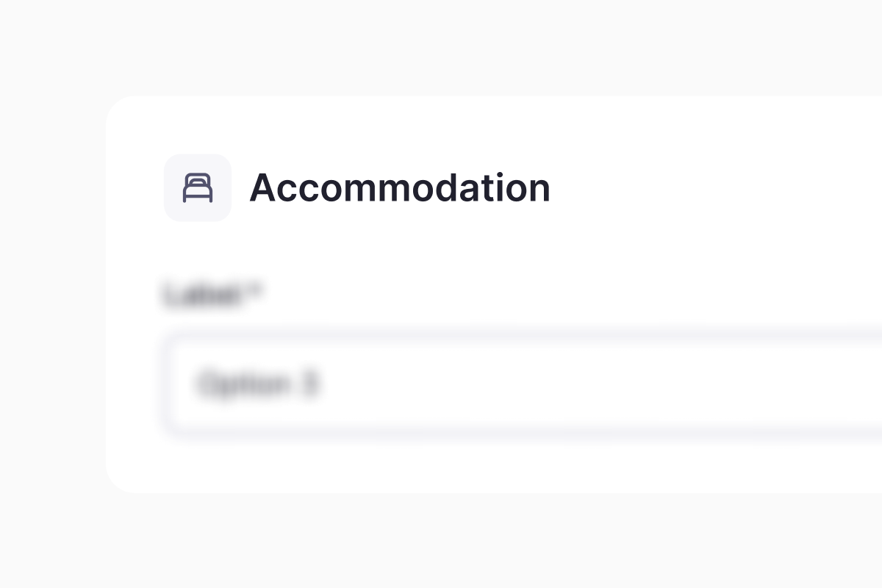
Task: Click the required asterisk next to Label
Action: point(256,293)
